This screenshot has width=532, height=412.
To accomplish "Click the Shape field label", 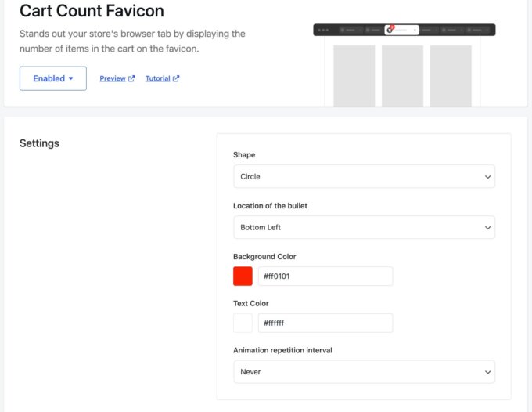I will coord(244,155).
